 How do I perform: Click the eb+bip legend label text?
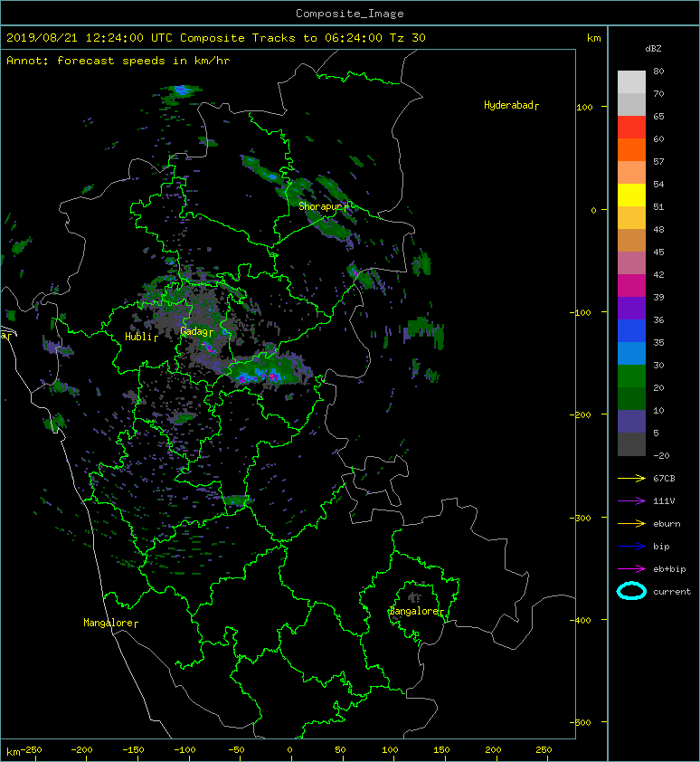(669, 569)
